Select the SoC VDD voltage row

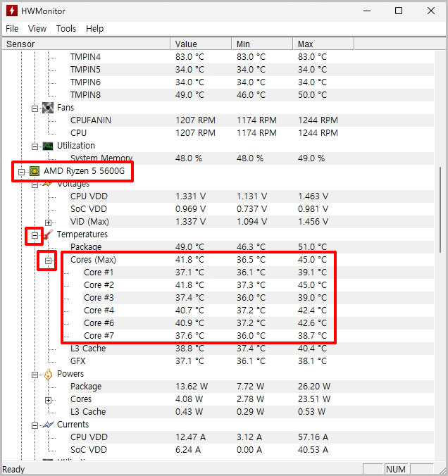click(x=251, y=209)
